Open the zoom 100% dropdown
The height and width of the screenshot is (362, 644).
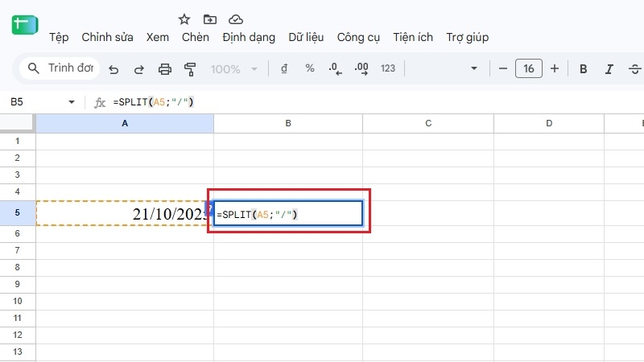[x=234, y=69]
